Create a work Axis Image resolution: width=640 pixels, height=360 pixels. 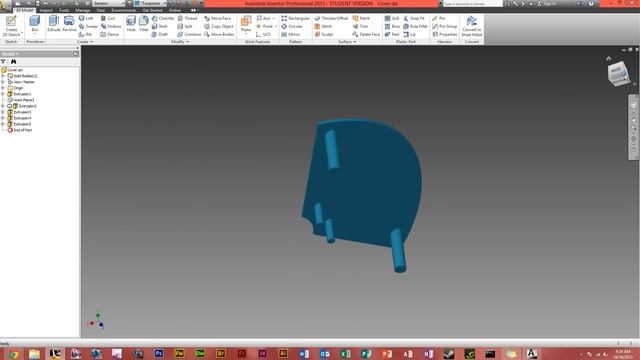pos(264,18)
